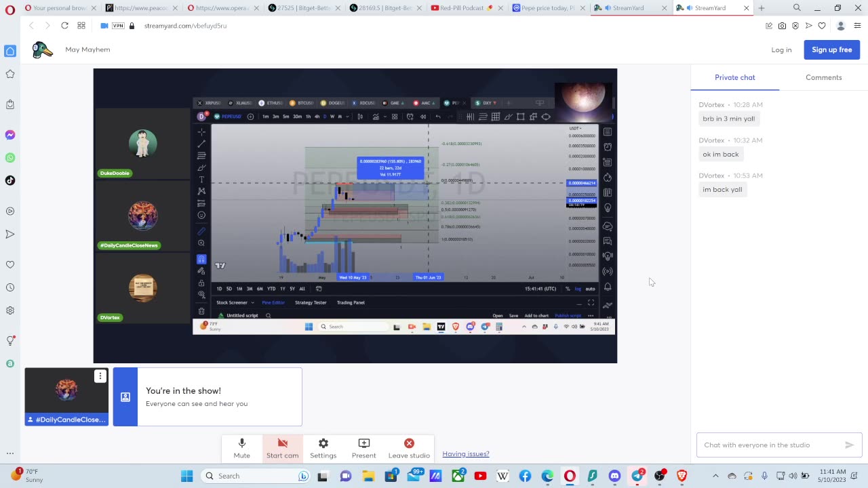Screen dimensions: 868x488
Task: Switch to the Pepe price today browser tab
Action: point(548,8)
